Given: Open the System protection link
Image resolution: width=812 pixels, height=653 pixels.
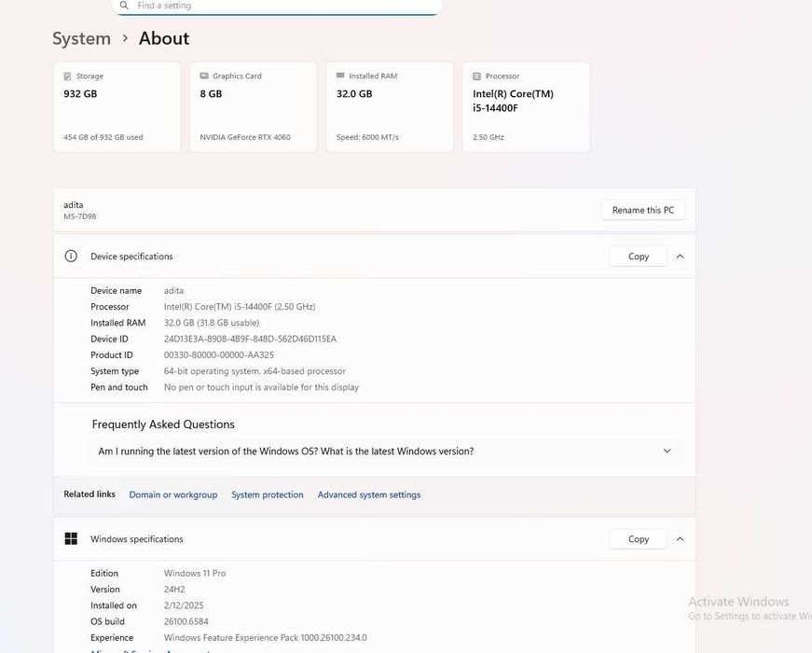Looking at the screenshot, I should click(x=268, y=495).
